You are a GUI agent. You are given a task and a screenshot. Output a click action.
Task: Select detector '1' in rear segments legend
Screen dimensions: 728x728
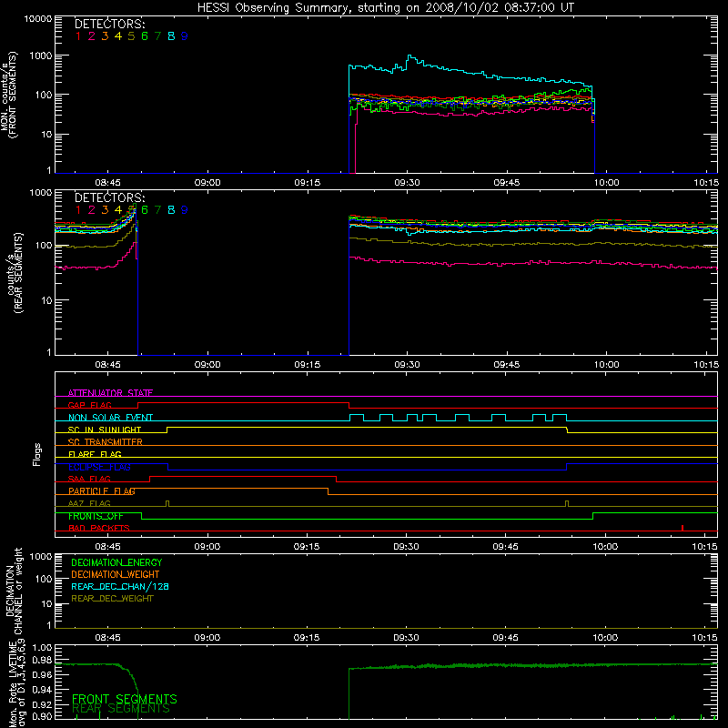pos(78,210)
